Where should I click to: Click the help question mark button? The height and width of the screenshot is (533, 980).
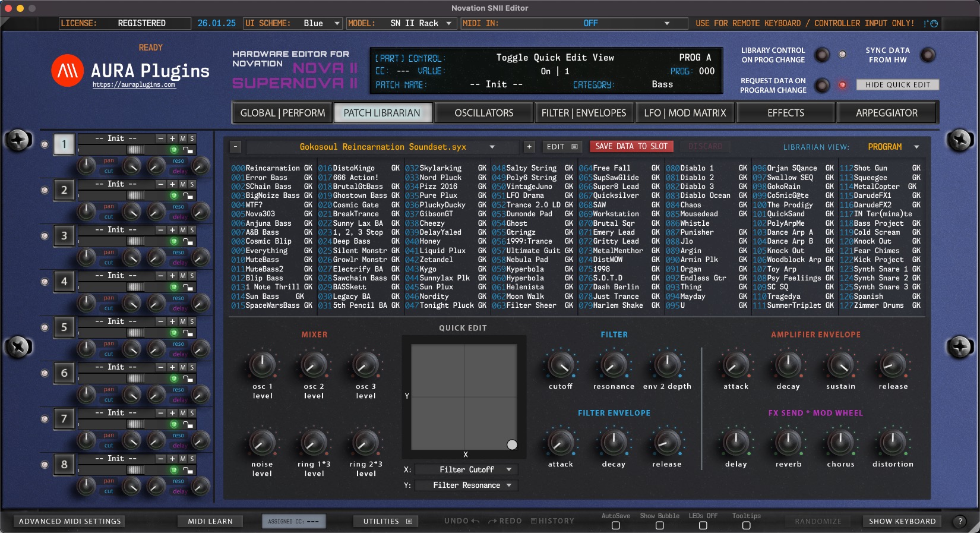tap(960, 521)
